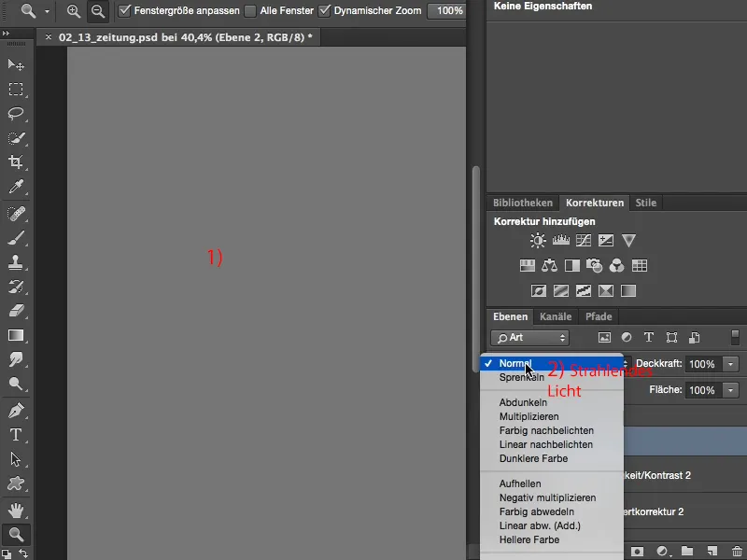Viewport: 747px width, 560px height.
Task: Select the Pen tool
Action: (16, 411)
